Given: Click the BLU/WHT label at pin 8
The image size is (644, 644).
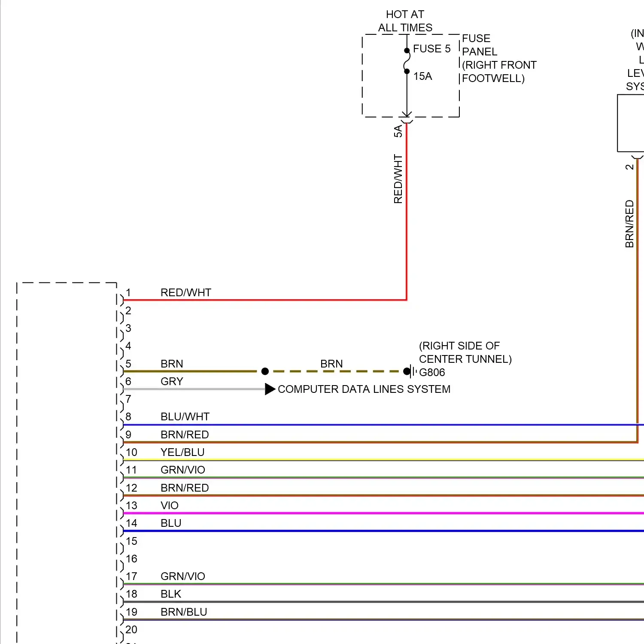Looking at the screenshot, I should pyautogui.click(x=185, y=417).
